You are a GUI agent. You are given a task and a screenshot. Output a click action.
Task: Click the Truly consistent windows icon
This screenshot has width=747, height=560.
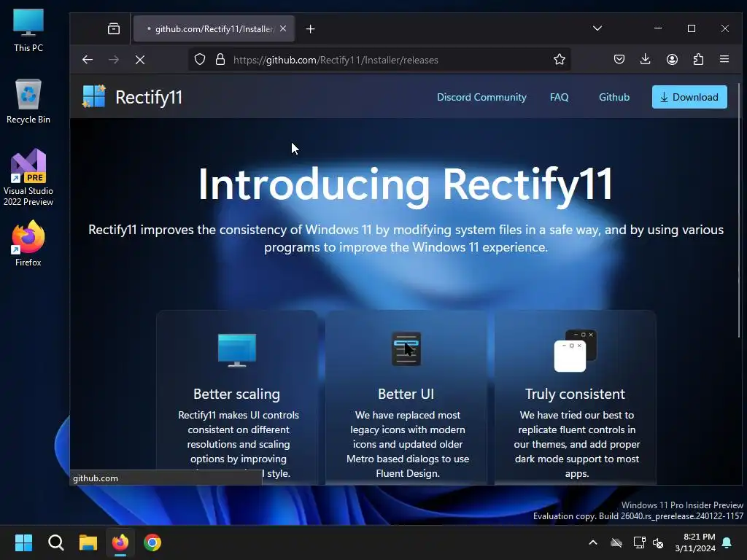pos(576,351)
